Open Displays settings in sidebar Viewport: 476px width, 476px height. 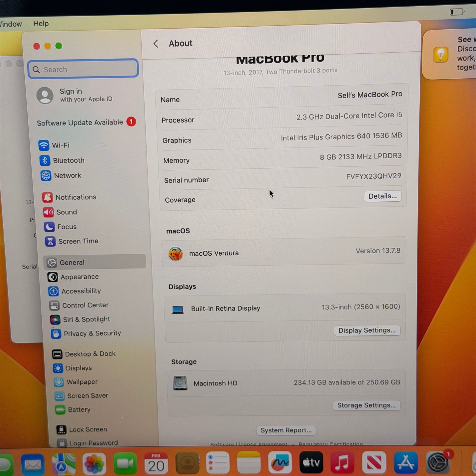click(72, 368)
